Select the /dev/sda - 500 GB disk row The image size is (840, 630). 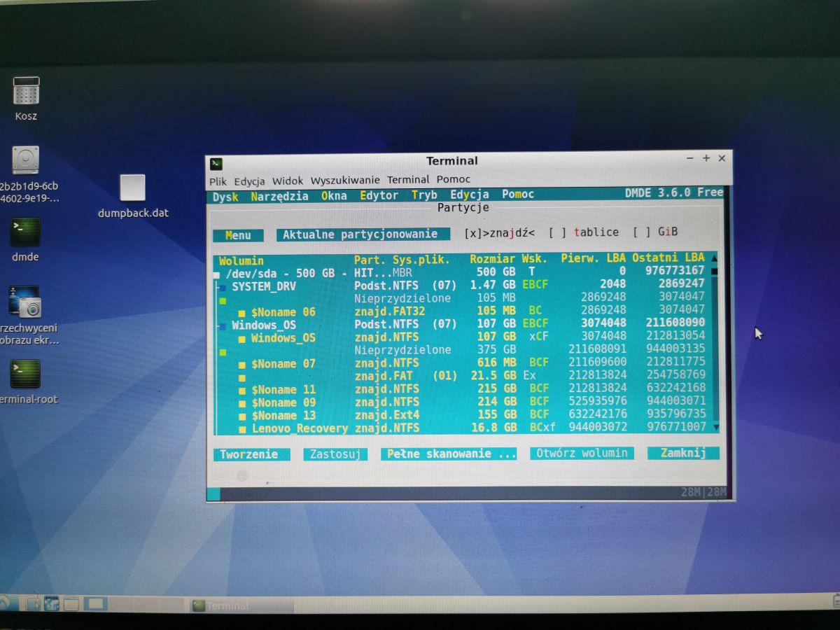pos(462,272)
